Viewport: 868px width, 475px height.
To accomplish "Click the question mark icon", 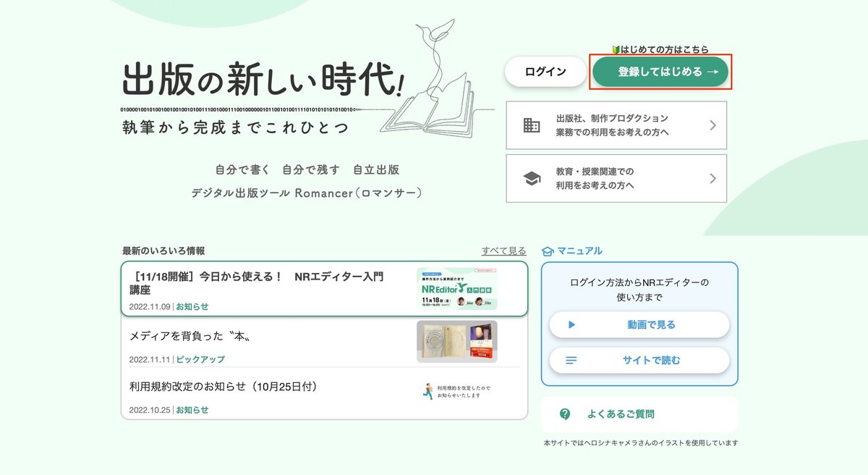I will [x=565, y=414].
